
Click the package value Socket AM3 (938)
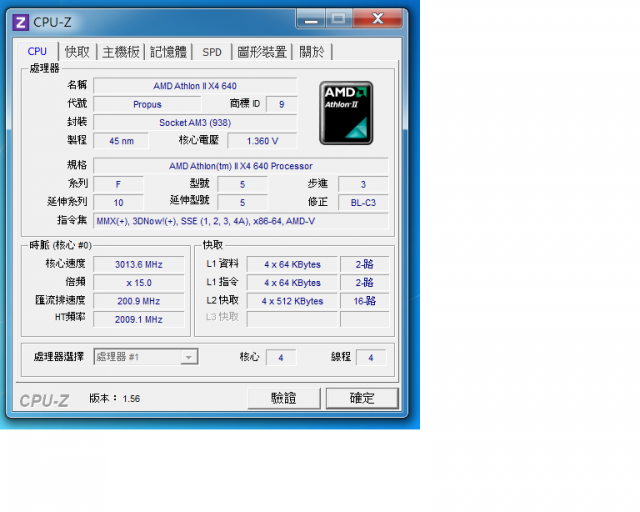coord(195,123)
